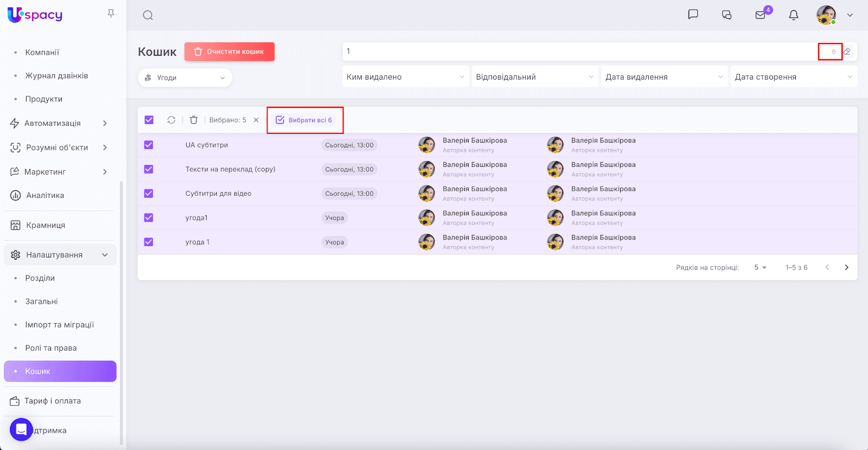
Task: Uncheck the UA субтитри row checkbox
Action: [x=149, y=145]
